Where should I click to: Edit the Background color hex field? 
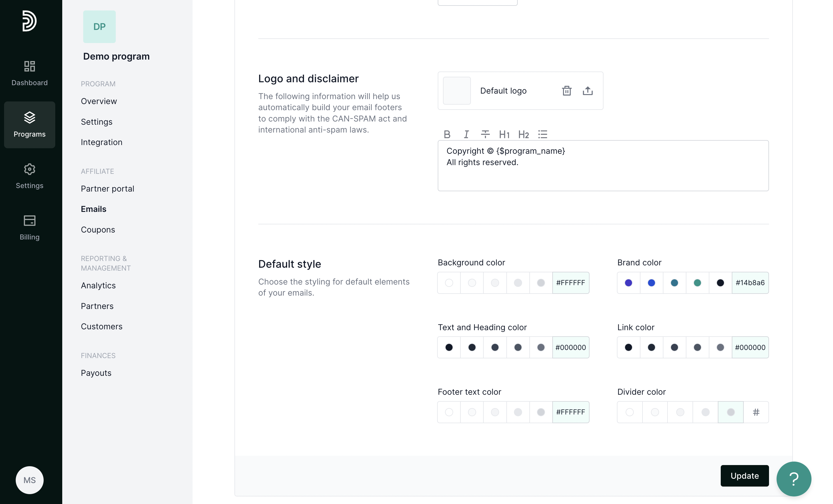(570, 283)
